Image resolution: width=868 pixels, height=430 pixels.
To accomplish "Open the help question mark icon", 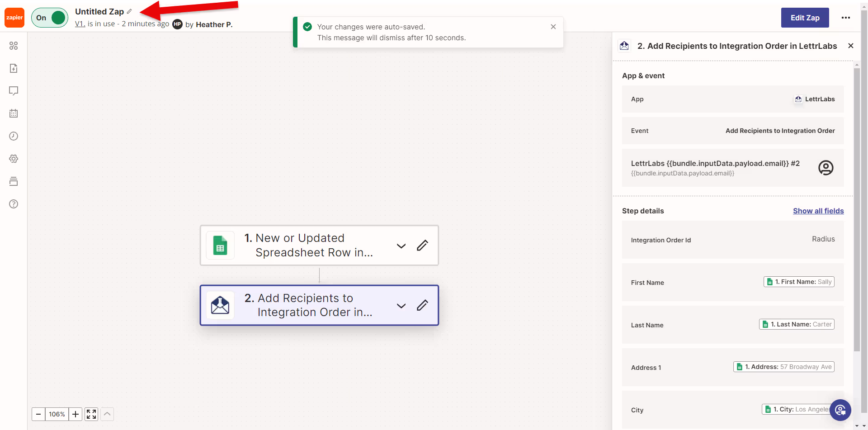I will point(14,204).
